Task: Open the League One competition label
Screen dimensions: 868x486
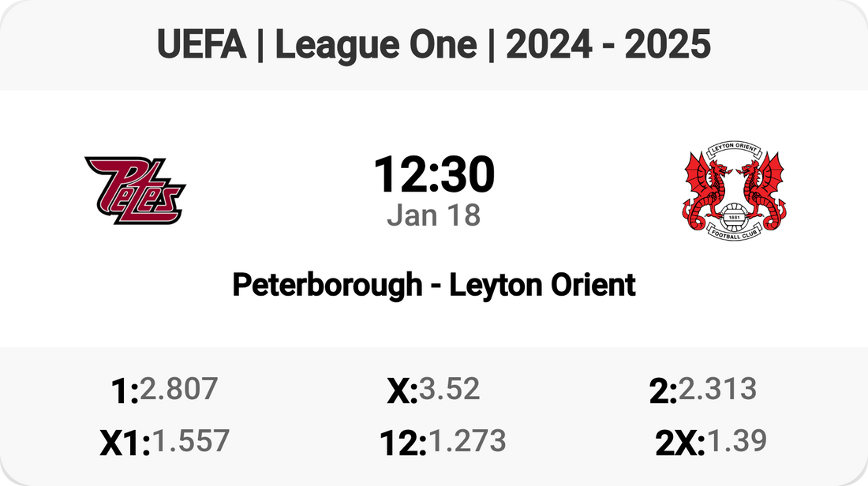Action: (376, 46)
